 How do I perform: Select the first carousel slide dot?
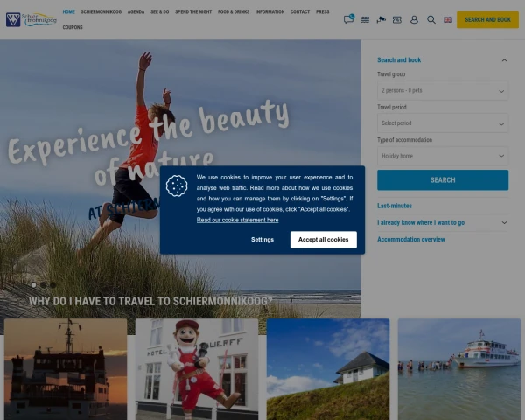point(33,284)
